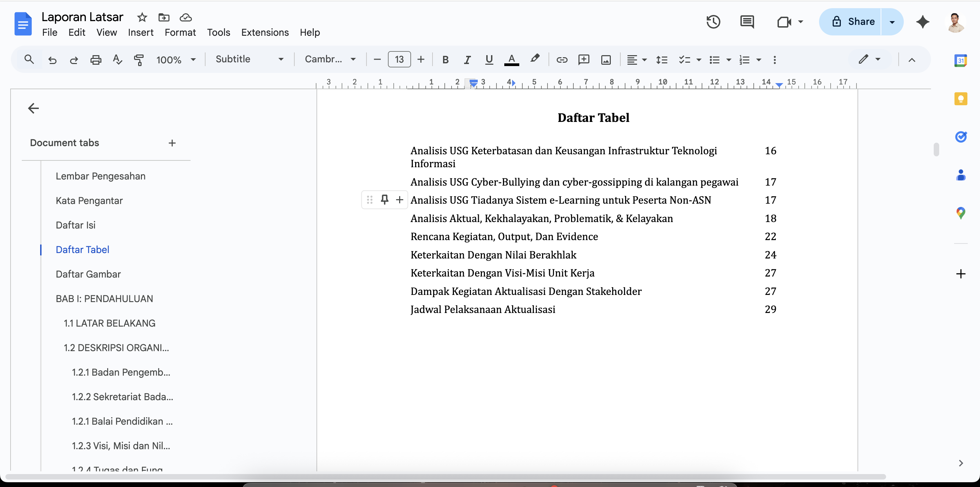The image size is (980, 487).
Task: Open the Cambria font dropdown
Action: (x=330, y=59)
